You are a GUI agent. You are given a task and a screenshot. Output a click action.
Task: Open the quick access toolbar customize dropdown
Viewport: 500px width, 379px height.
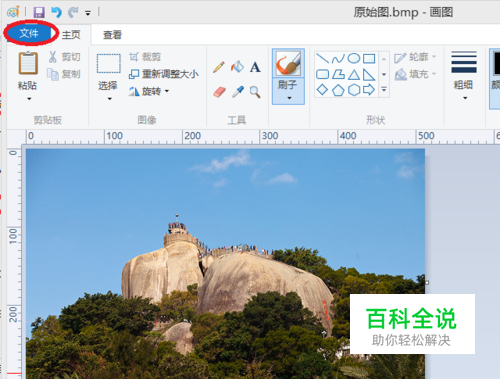pyautogui.click(x=88, y=13)
